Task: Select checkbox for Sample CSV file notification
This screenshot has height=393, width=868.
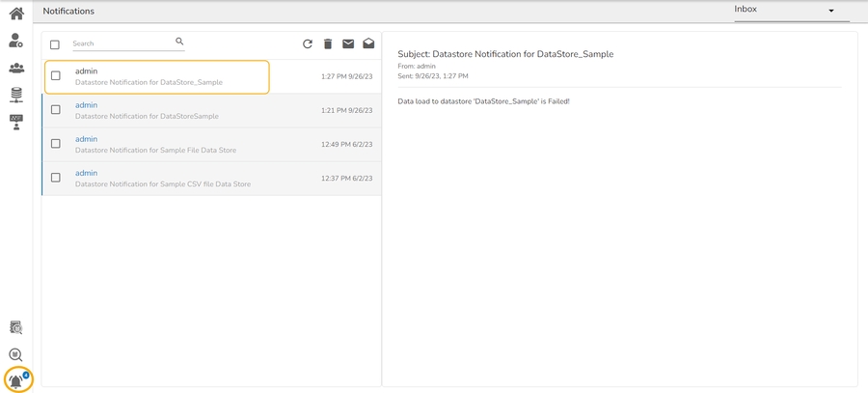Action: [x=56, y=178]
